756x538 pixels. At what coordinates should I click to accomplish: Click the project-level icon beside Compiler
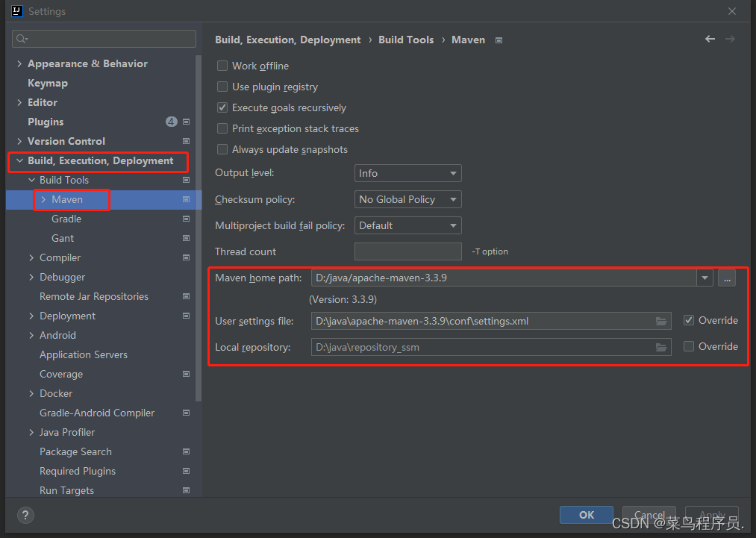pos(186,258)
